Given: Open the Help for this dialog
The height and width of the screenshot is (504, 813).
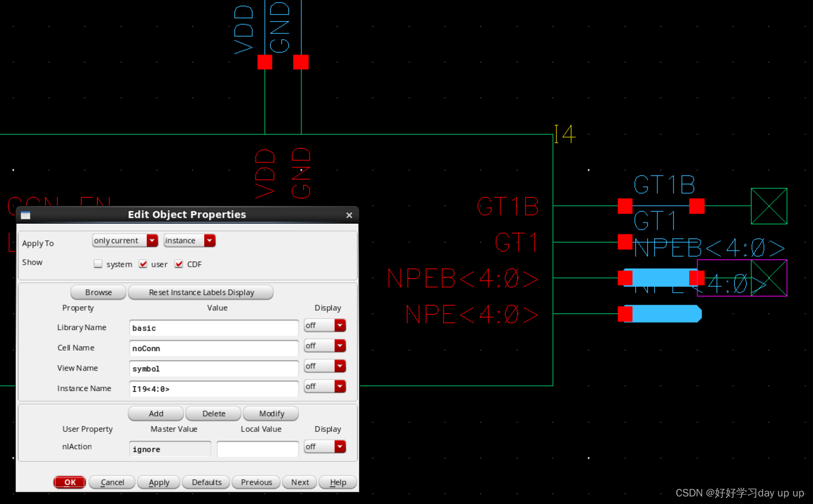Looking at the screenshot, I should [x=337, y=482].
